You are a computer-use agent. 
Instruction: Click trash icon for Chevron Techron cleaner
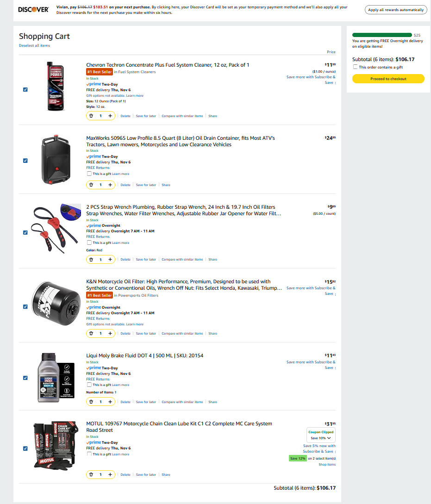coord(91,116)
